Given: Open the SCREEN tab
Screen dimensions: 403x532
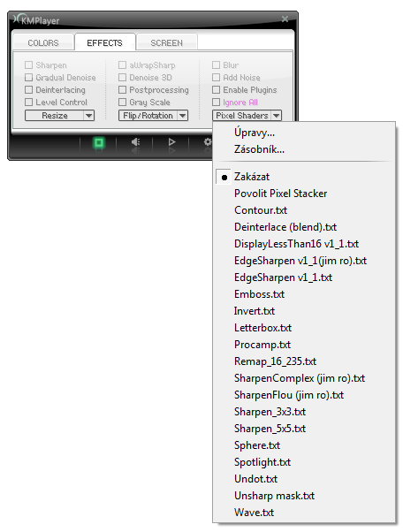Looking at the screenshot, I should pos(166,42).
